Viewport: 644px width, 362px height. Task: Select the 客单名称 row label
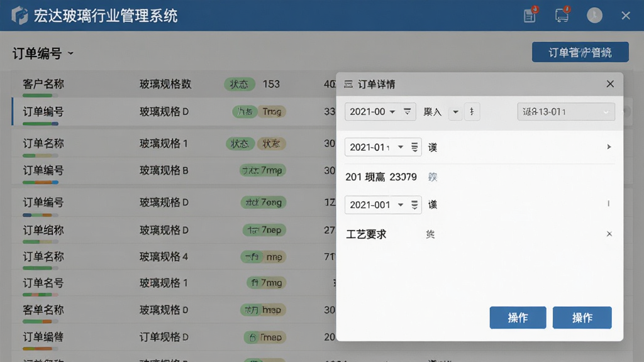coord(43,310)
